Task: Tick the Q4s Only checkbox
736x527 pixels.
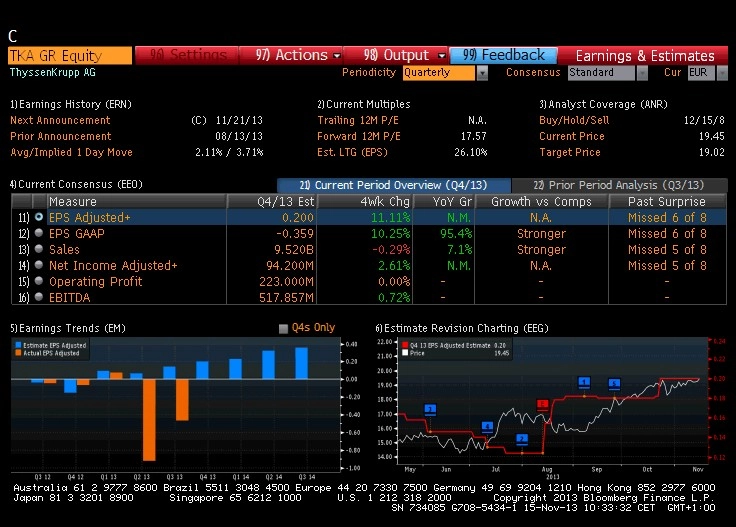Action: pyautogui.click(x=283, y=328)
